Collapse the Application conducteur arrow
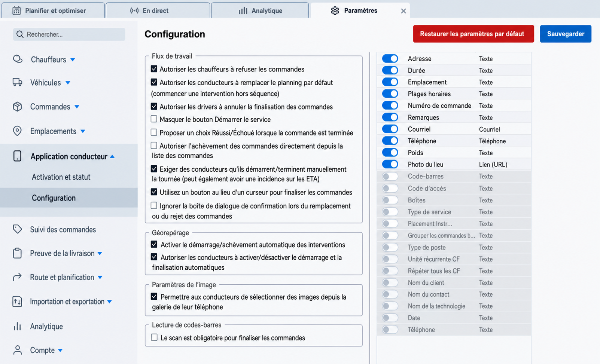The height and width of the screenshot is (364, 600). pos(112,156)
